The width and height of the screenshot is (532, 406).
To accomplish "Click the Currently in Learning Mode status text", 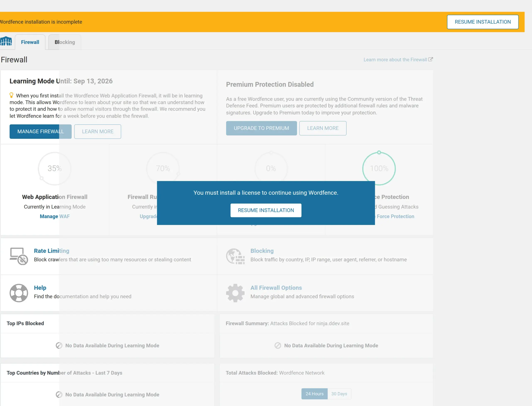I will pyautogui.click(x=55, y=207).
